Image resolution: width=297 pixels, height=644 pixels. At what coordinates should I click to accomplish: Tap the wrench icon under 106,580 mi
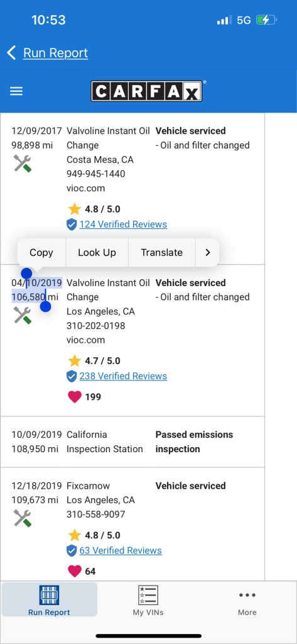point(22,316)
